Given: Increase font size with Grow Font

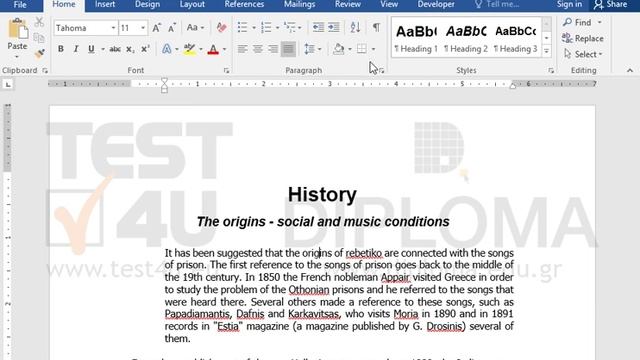Looking at the screenshot, I should [x=156, y=28].
